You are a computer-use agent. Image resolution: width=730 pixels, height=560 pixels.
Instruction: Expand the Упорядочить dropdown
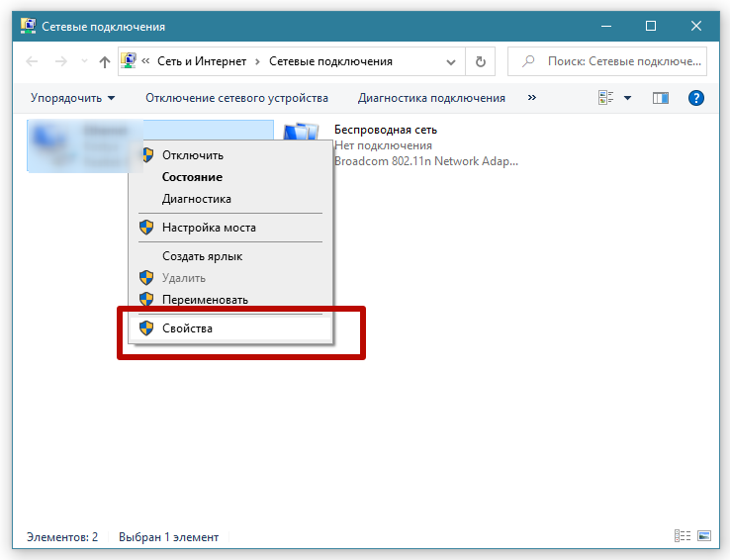click(72, 98)
